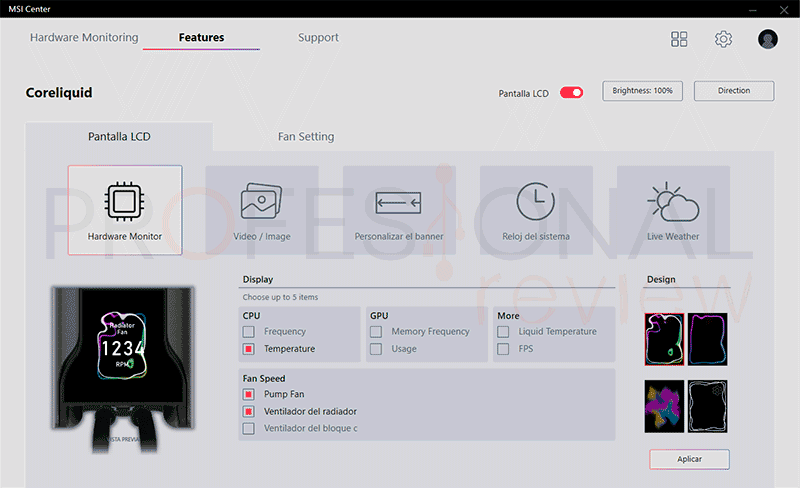The image size is (800, 488).
Task: Click the Display section label
Action: point(258,279)
